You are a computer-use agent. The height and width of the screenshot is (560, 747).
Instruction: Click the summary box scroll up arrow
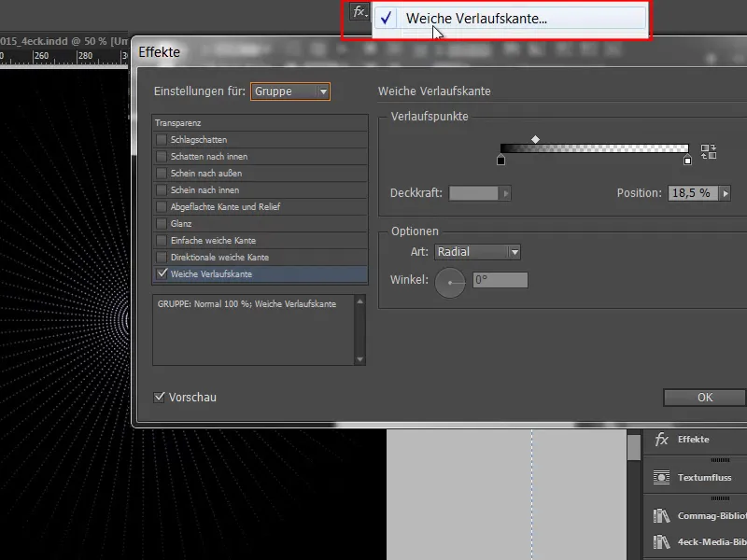360,301
